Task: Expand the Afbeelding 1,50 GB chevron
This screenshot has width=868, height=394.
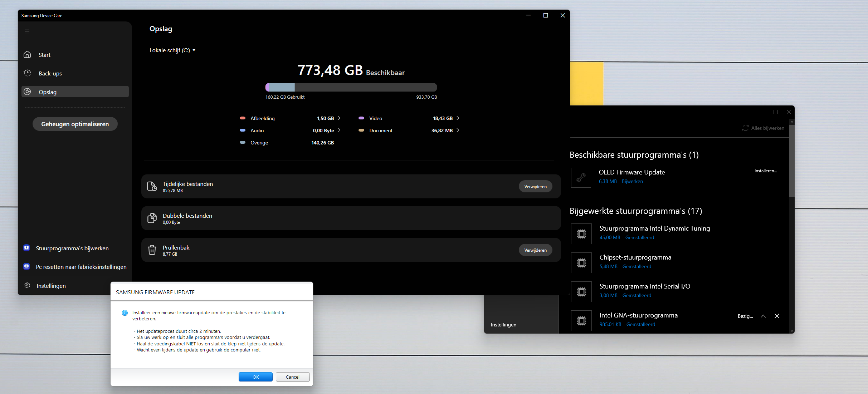Action: tap(339, 118)
